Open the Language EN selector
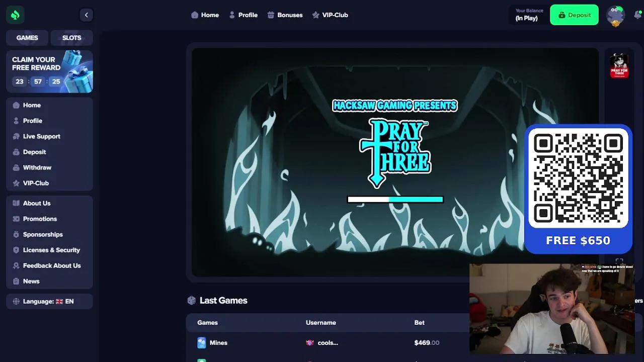 click(49, 301)
